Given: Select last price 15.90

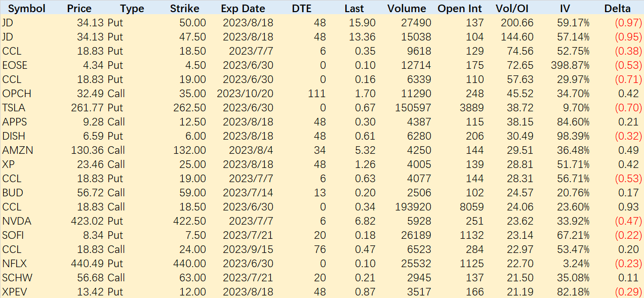Looking at the screenshot, I should click(363, 23).
